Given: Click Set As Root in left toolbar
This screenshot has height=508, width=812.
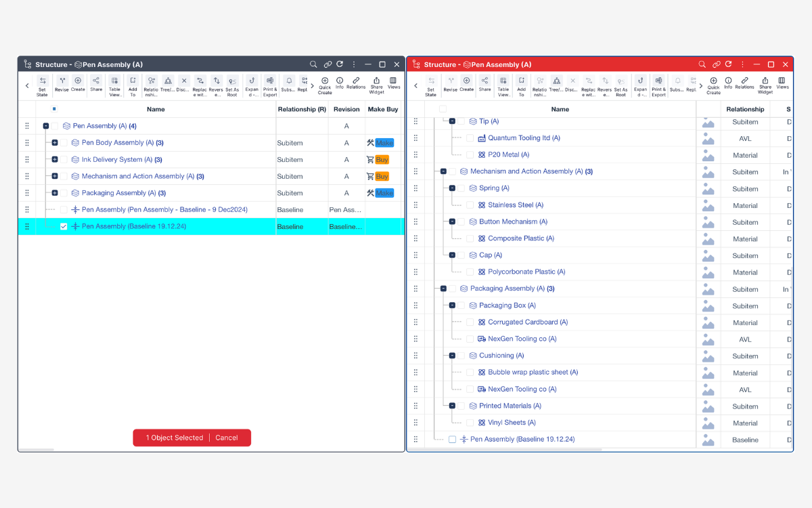Looking at the screenshot, I should tap(232, 85).
